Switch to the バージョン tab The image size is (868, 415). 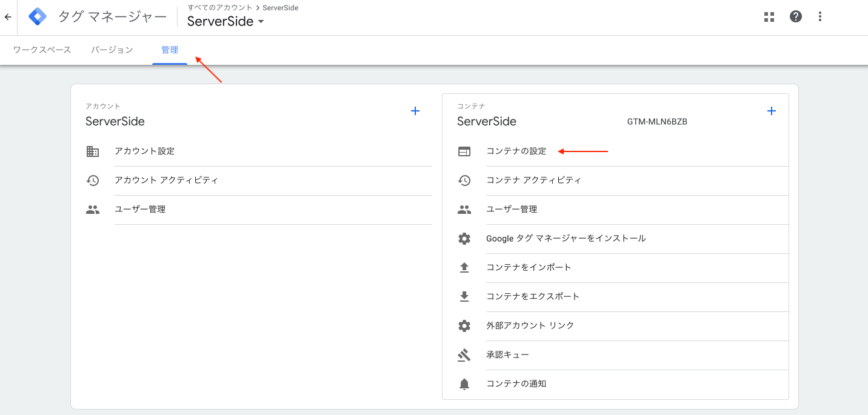[x=112, y=50]
